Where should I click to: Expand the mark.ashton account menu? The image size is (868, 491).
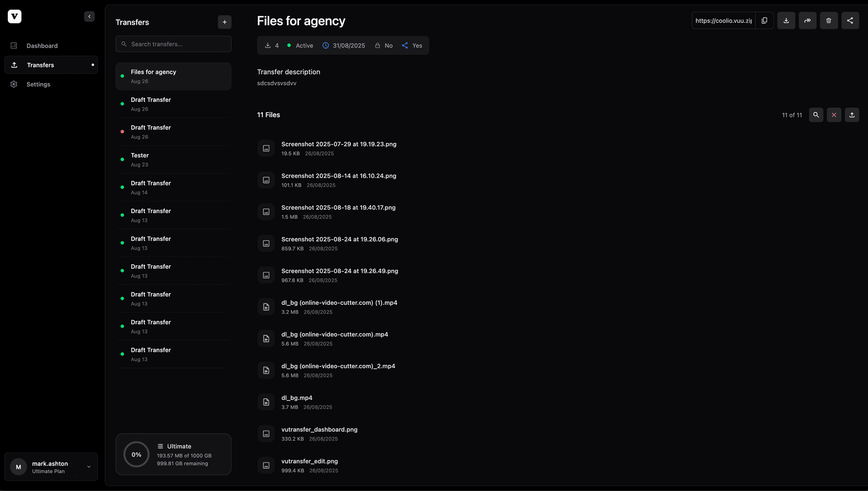point(89,467)
